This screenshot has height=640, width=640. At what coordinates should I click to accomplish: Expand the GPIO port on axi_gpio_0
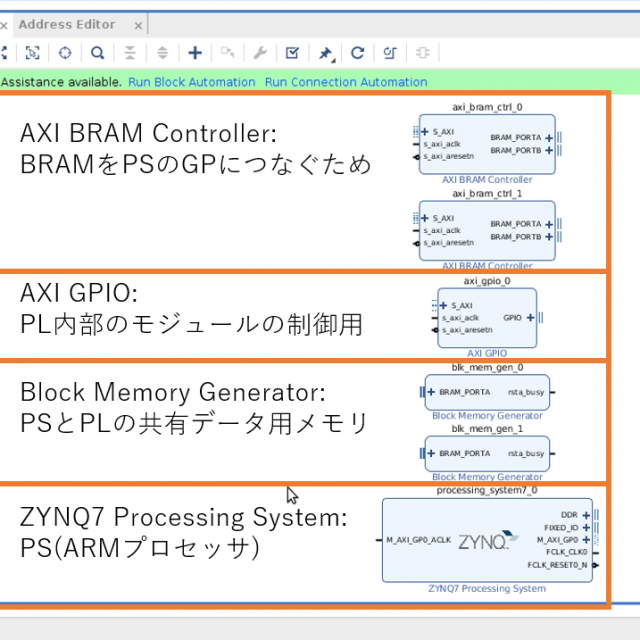[x=529, y=317]
